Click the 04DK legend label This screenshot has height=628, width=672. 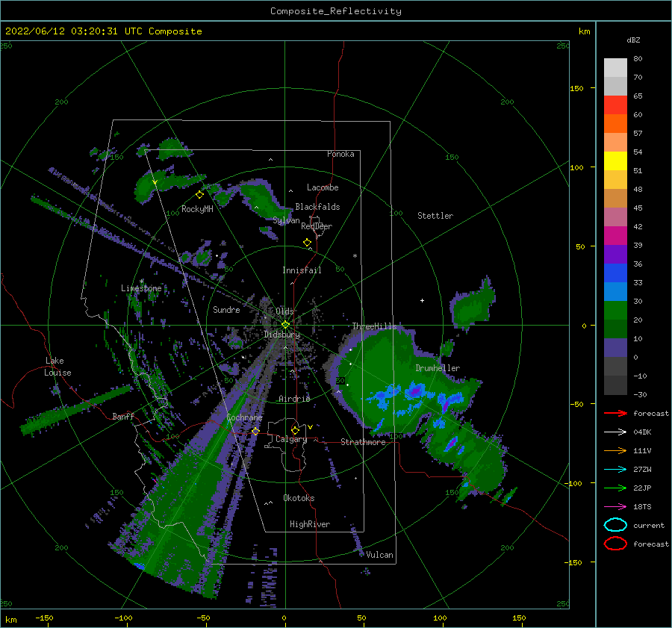[642, 432]
